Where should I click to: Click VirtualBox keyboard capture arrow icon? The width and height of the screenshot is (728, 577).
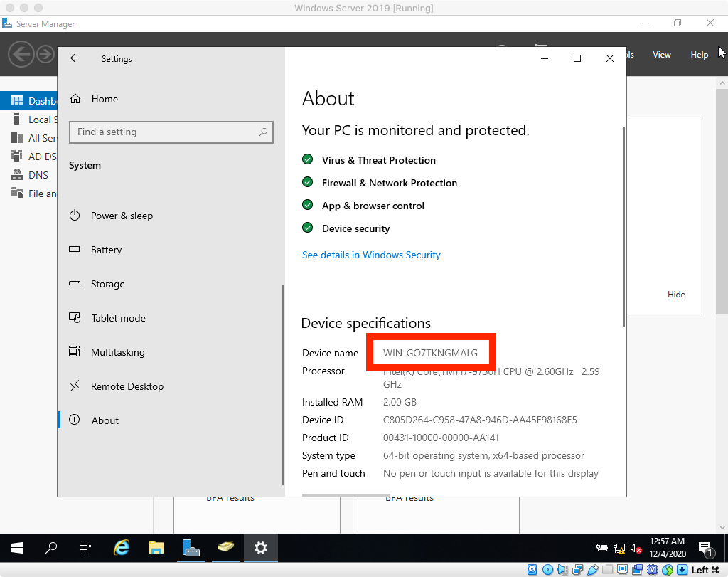[x=682, y=570]
